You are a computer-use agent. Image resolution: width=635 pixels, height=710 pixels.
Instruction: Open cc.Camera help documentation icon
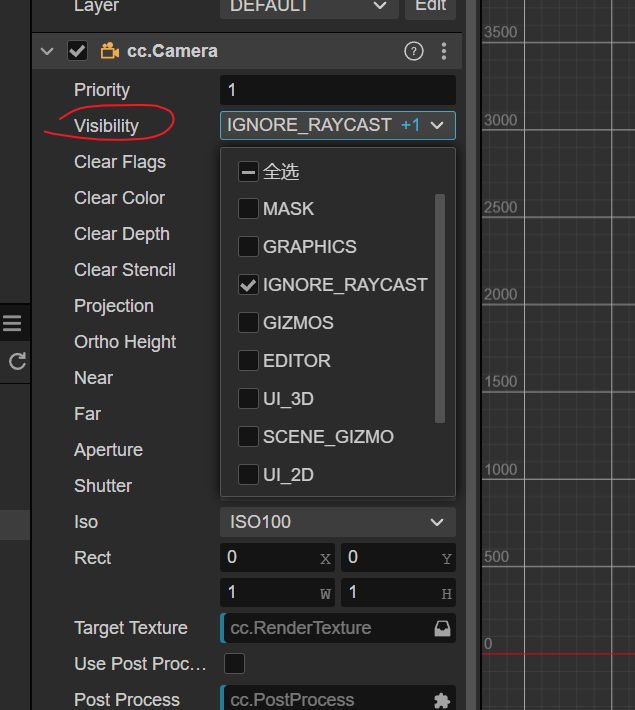click(414, 51)
